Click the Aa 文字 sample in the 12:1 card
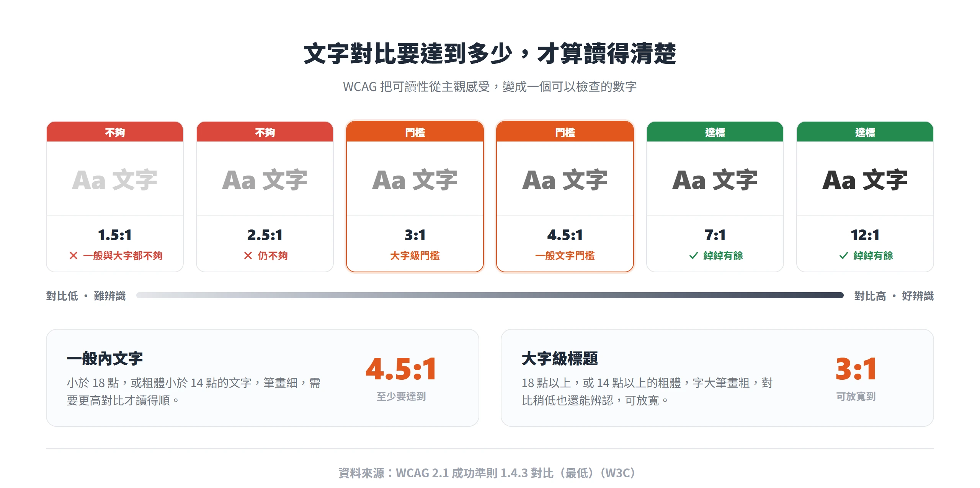 click(x=865, y=180)
